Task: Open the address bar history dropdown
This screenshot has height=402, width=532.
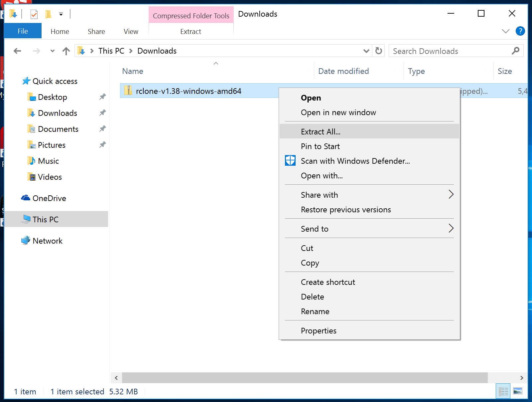Action: [x=366, y=51]
